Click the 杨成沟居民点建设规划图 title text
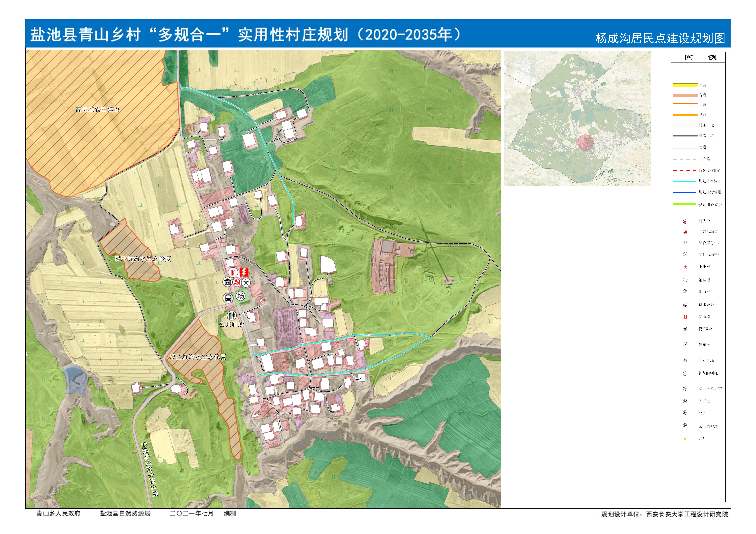Screen dimensions: 756x534 pyautogui.click(x=660, y=38)
